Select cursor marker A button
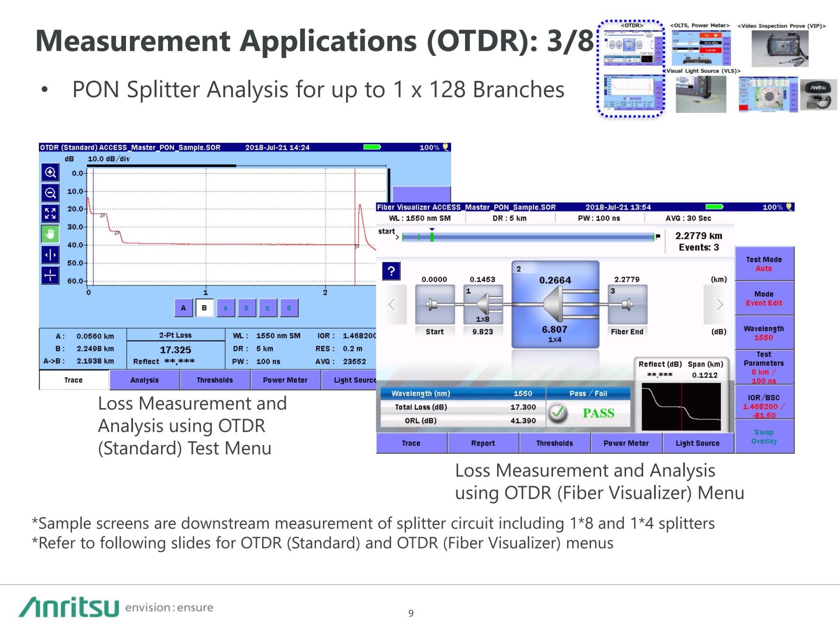The height and width of the screenshot is (630, 840). pos(183,308)
